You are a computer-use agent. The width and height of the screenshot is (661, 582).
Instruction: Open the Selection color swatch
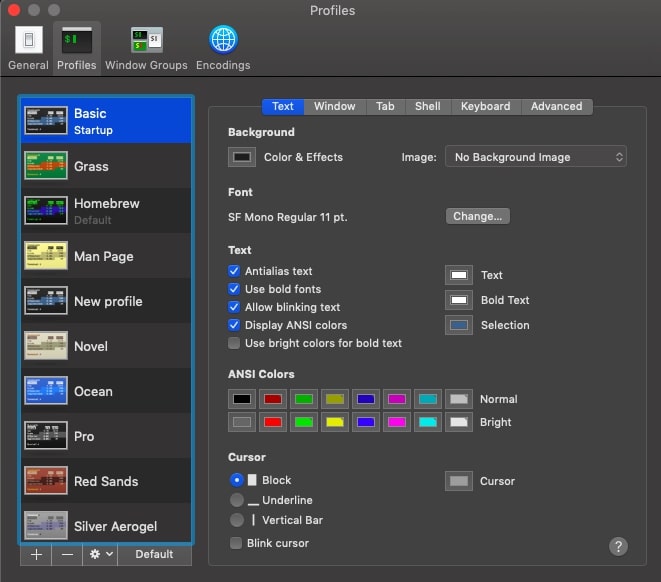(x=459, y=325)
